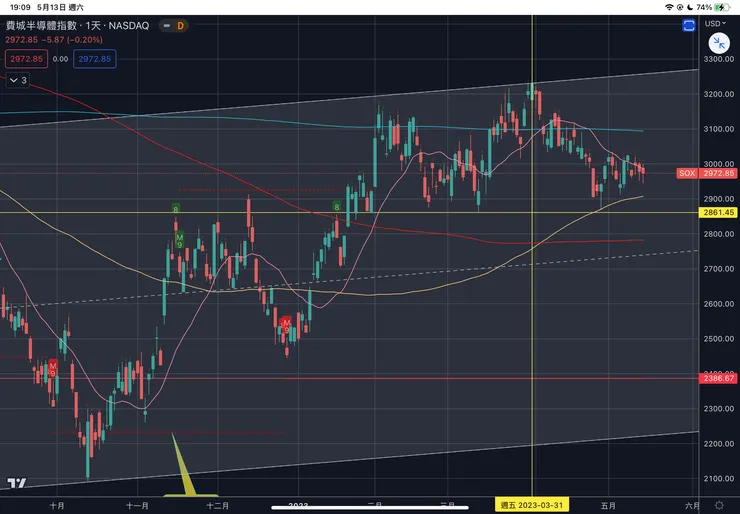Tap the crescent moon Focus icon

pos(690,7)
